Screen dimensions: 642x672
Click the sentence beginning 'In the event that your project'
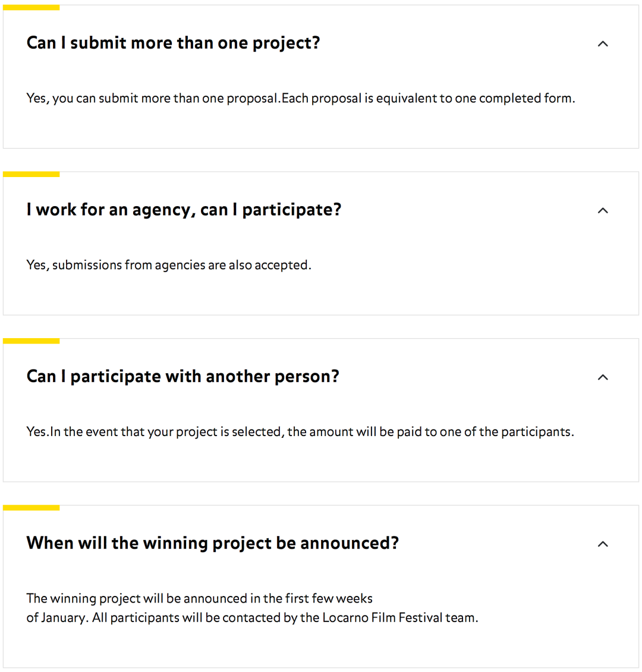pos(311,432)
